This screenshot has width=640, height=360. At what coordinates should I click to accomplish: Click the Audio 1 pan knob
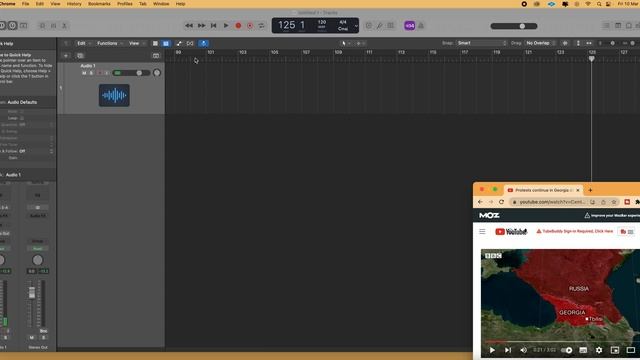(x=157, y=73)
